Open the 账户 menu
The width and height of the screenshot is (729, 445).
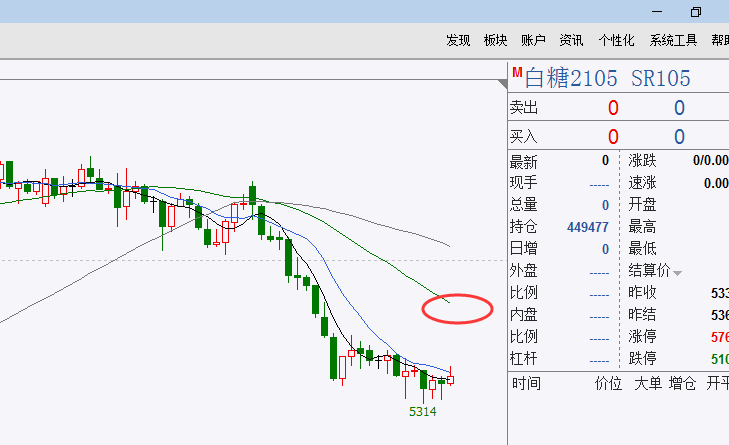coord(533,40)
